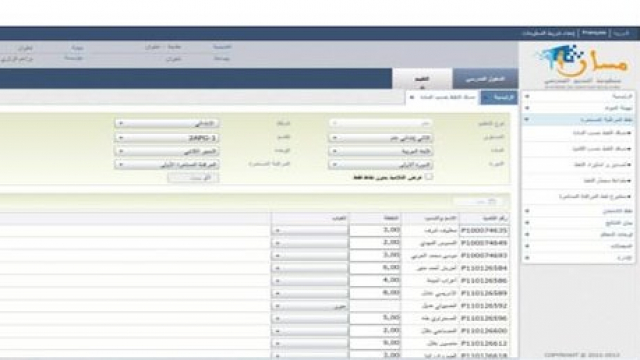The height and width of the screenshot is (360, 640).
Task: Click the student number cell P100074635
Action: pos(484,231)
